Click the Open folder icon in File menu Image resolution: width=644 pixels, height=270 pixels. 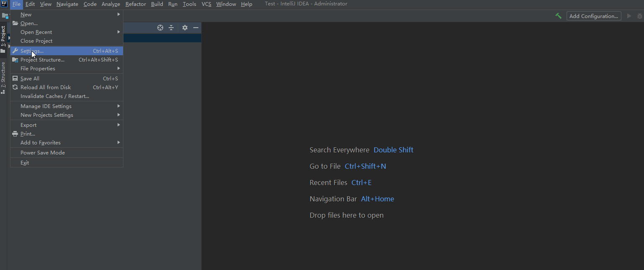(15, 23)
